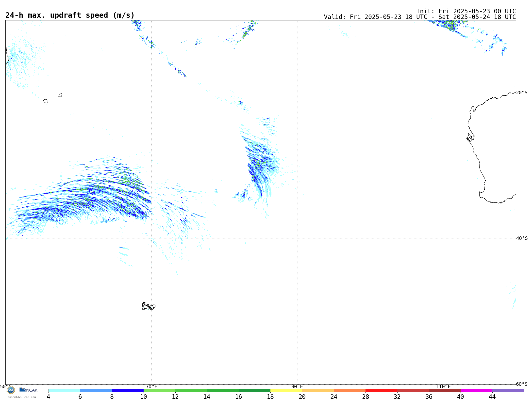Image resolution: width=532 pixels, height=400 pixels.
Task: Select the purple 44+ m/s swatch
Action: point(508,391)
